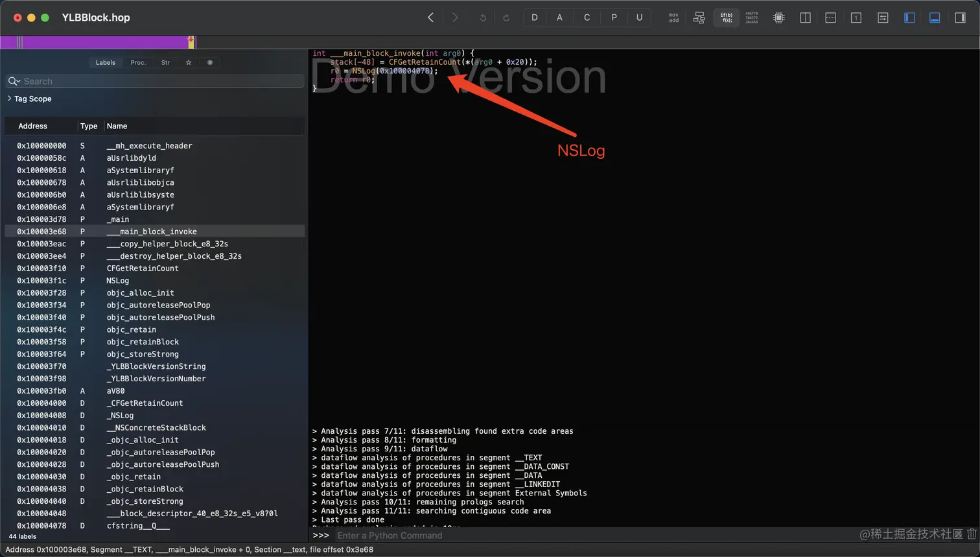Click the purple segment of navigation bar
The width and height of the screenshot is (980, 557).
pyautogui.click(x=104, y=42)
